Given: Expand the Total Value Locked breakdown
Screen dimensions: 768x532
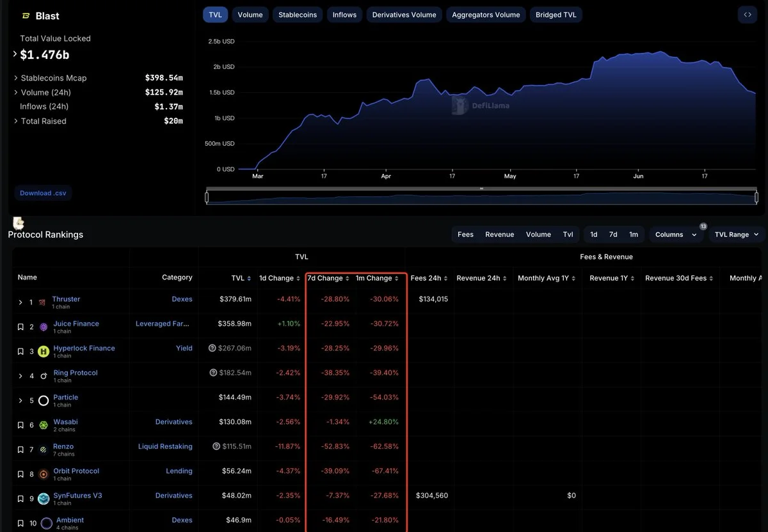Looking at the screenshot, I should pyautogui.click(x=15, y=54).
